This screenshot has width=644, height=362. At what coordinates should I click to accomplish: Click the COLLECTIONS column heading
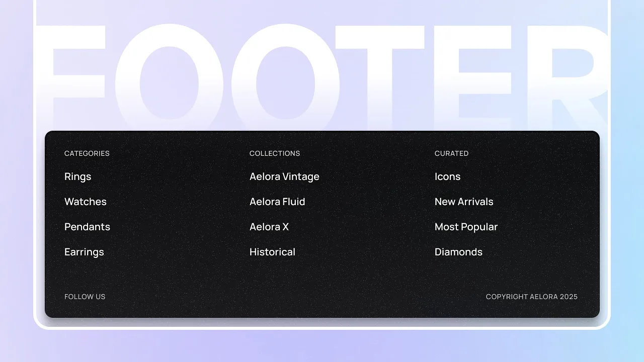[275, 153]
